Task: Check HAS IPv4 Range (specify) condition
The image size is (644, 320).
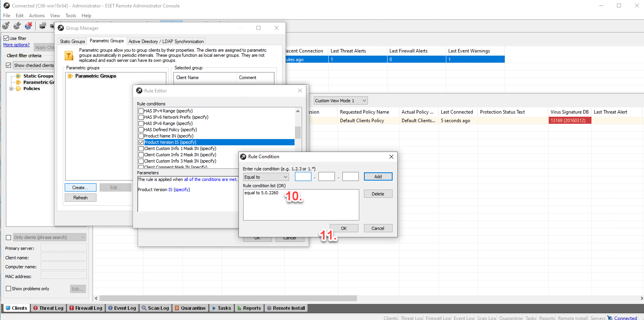Action: click(141, 111)
